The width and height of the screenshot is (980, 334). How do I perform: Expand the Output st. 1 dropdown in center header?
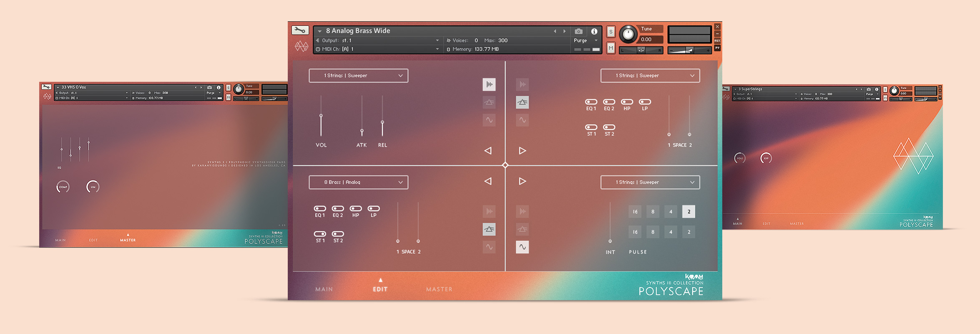tap(437, 40)
